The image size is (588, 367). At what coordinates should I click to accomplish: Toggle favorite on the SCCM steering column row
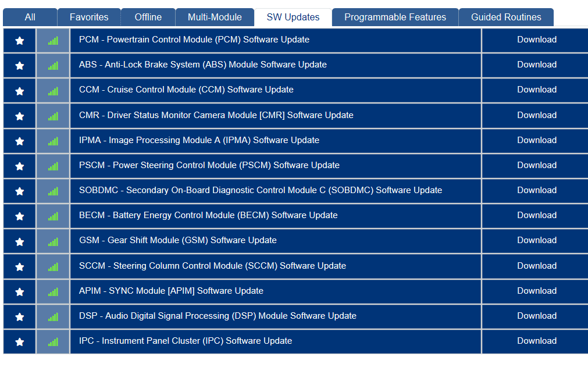[19, 266]
